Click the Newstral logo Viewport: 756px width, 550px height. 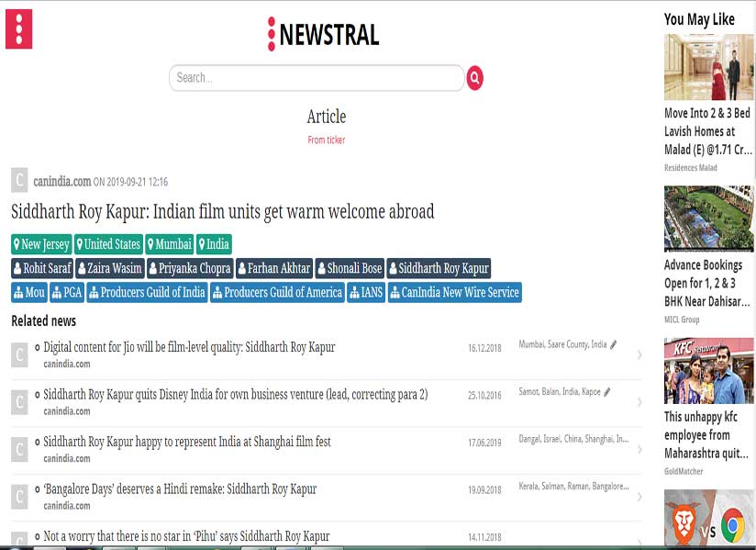coord(324,34)
